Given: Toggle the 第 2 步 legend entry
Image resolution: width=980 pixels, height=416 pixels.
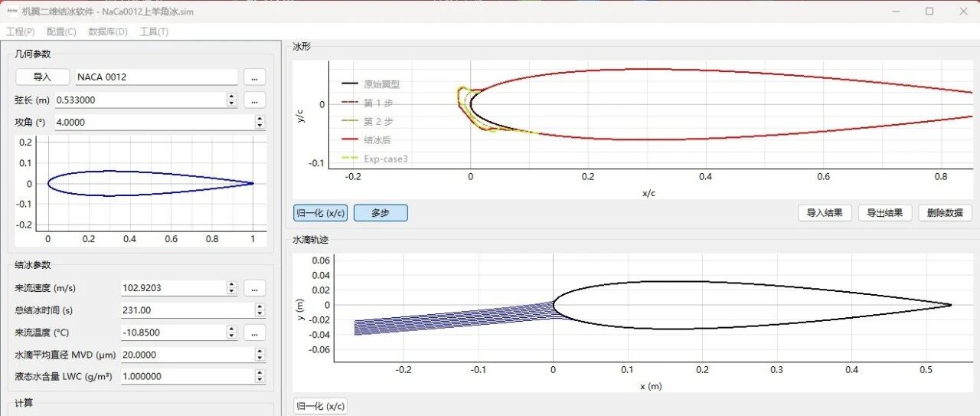Looking at the screenshot, I should coord(367,122).
